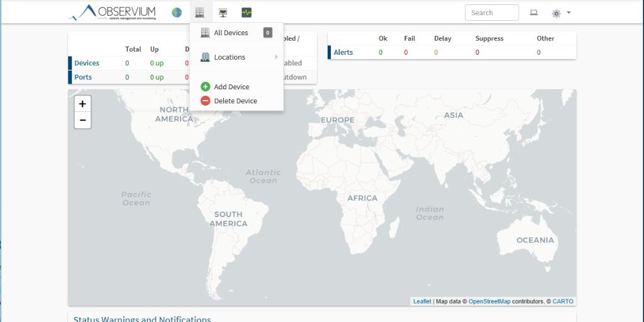Click the AFRICA label on map

pos(362,198)
